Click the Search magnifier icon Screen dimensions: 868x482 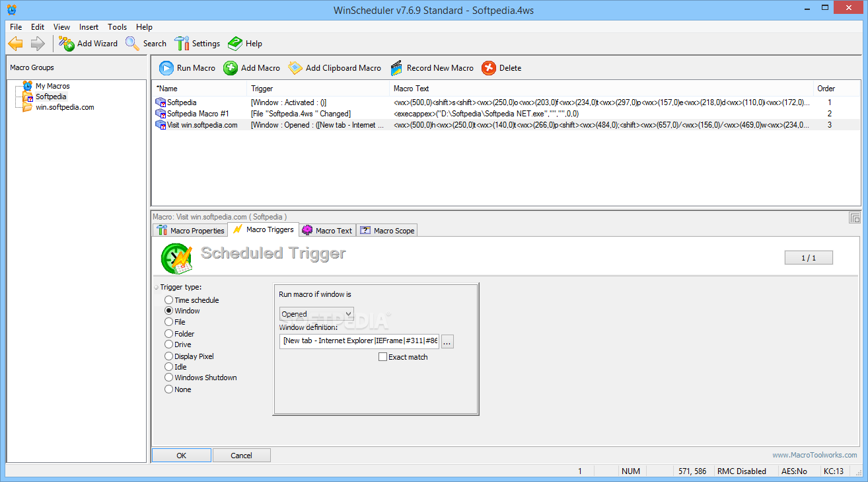click(133, 44)
